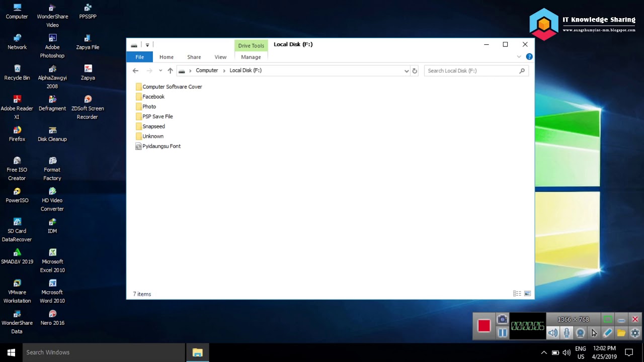Open the recorder's output folder

click(621, 333)
